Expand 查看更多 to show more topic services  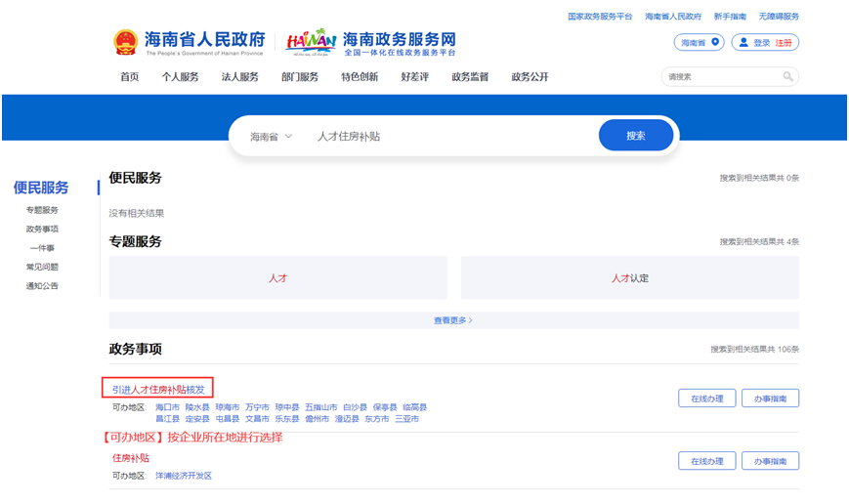tap(453, 320)
